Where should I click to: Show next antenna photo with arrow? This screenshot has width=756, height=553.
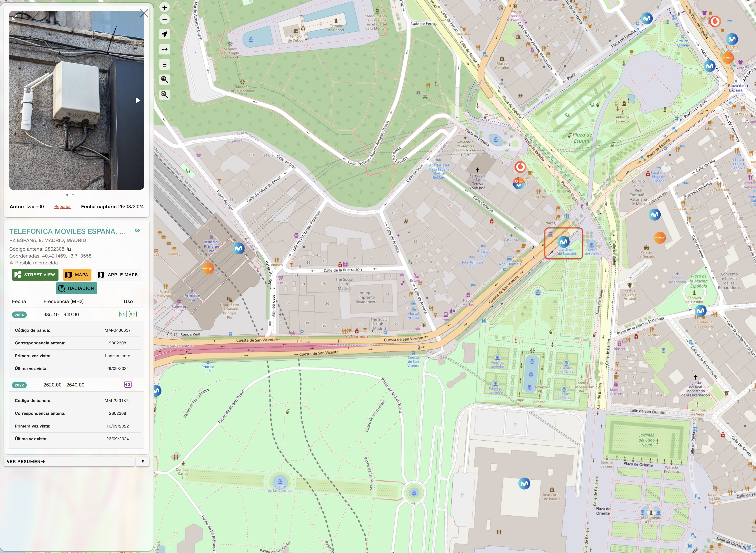138,100
